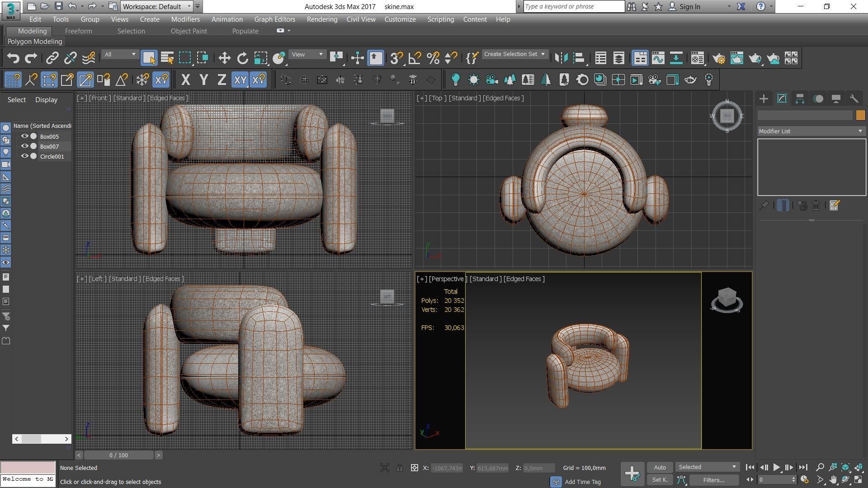
Task: Open Schematic View
Action: coord(676,58)
